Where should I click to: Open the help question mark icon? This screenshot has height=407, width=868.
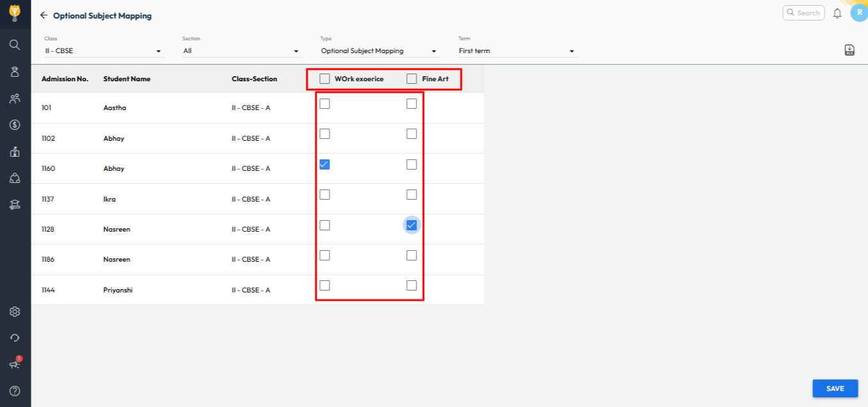click(x=15, y=390)
